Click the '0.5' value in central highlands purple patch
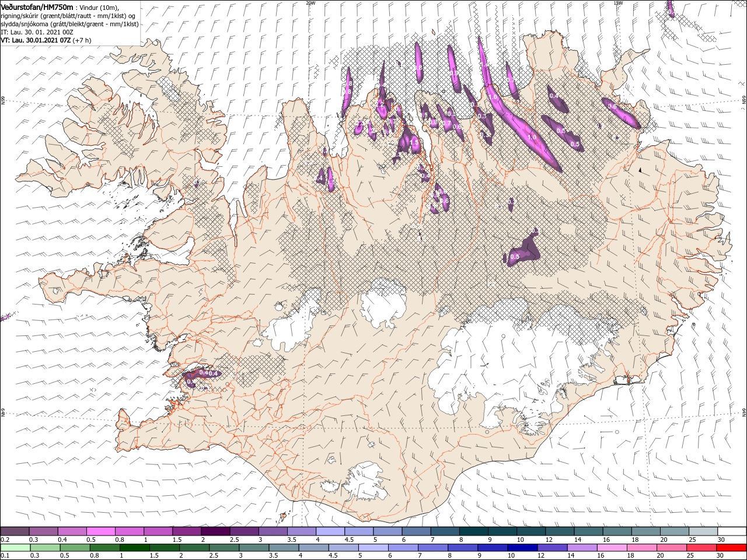 coord(515,257)
